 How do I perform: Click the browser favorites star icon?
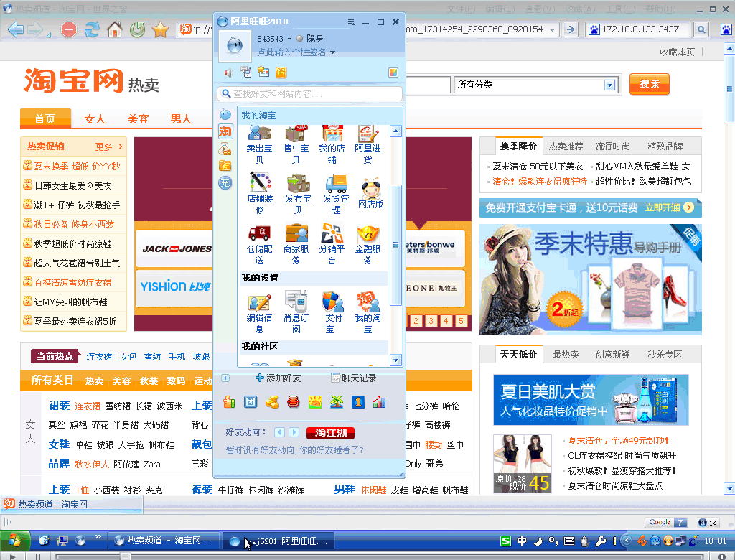click(x=160, y=29)
